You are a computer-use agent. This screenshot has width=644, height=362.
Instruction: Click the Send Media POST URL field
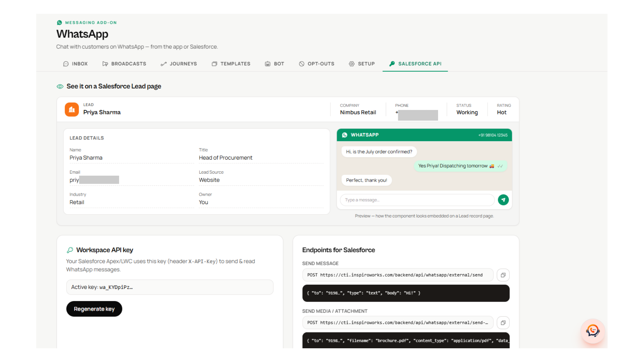[398, 322]
